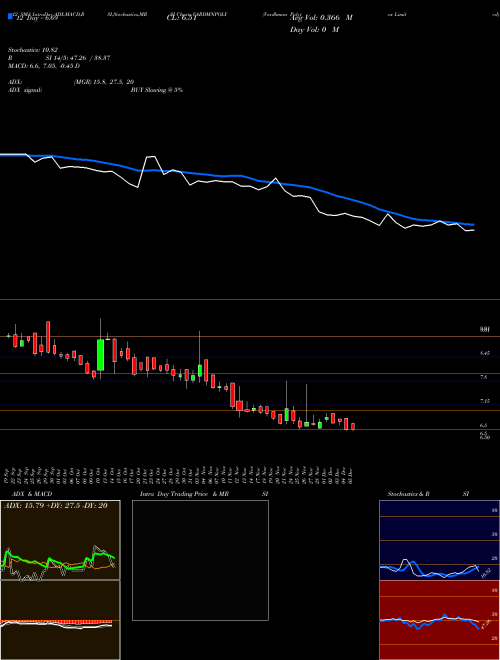Click the 'CL: 6.51' closing price text
Screen dimensions: 500x660
[181, 18]
